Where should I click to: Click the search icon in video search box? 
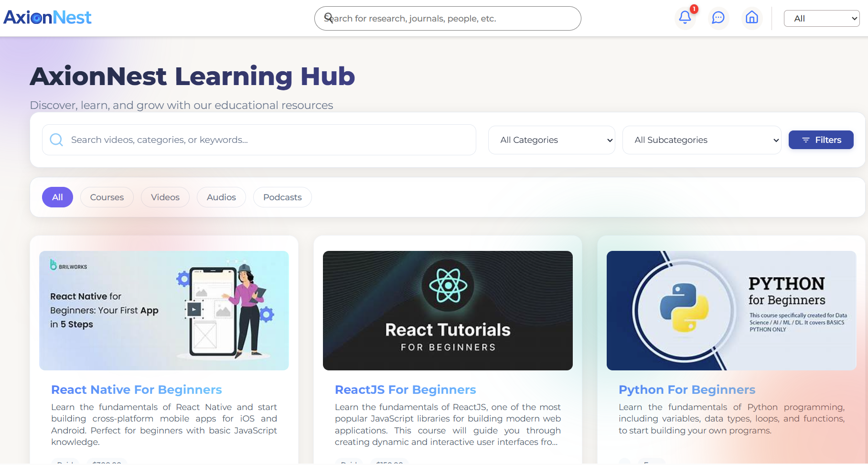pos(56,140)
